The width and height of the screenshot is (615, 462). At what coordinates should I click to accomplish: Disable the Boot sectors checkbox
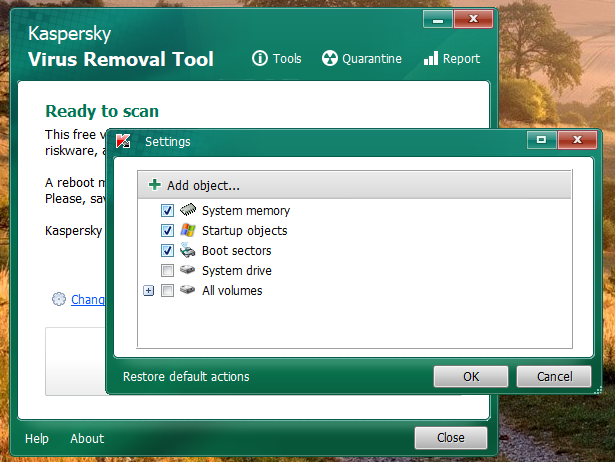coord(168,251)
